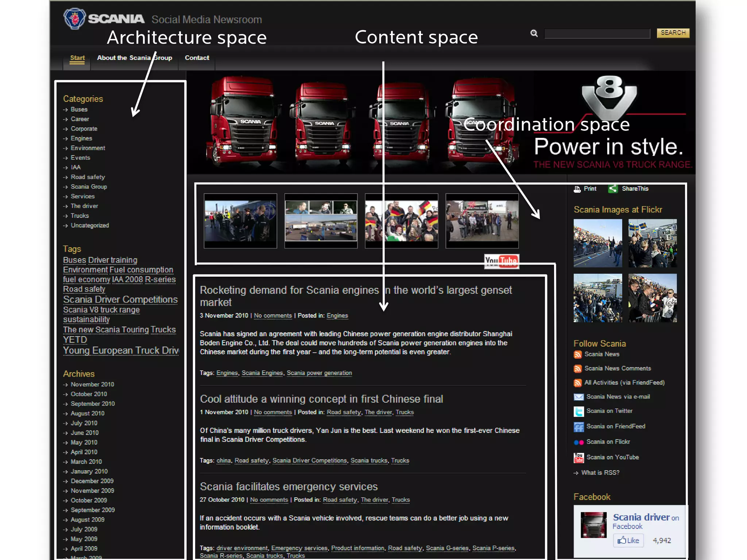The width and height of the screenshot is (747, 560).
Task: Play the first video thumbnail
Action: coord(240,221)
